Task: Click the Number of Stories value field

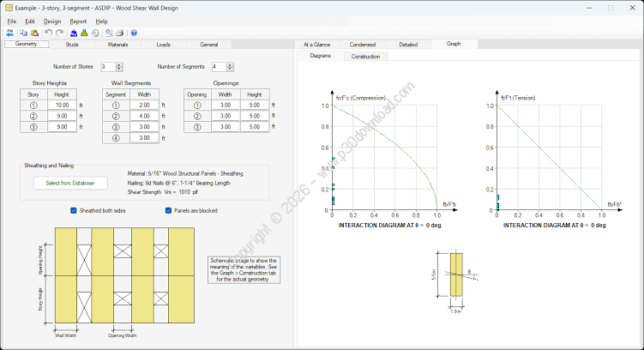Action: (x=108, y=67)
